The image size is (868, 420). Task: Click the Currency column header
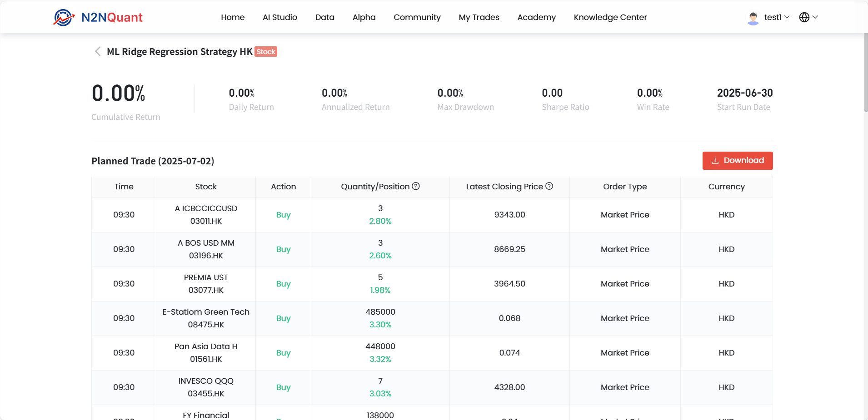pos(727,187)
